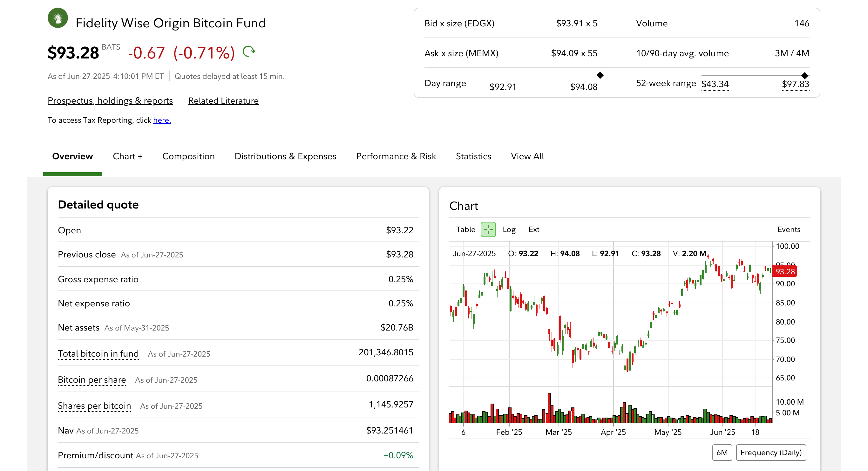Open the Related Literature link

223,101
